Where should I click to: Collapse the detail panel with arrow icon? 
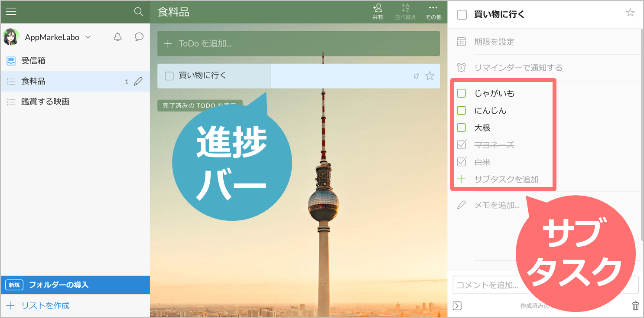point(457,306)
